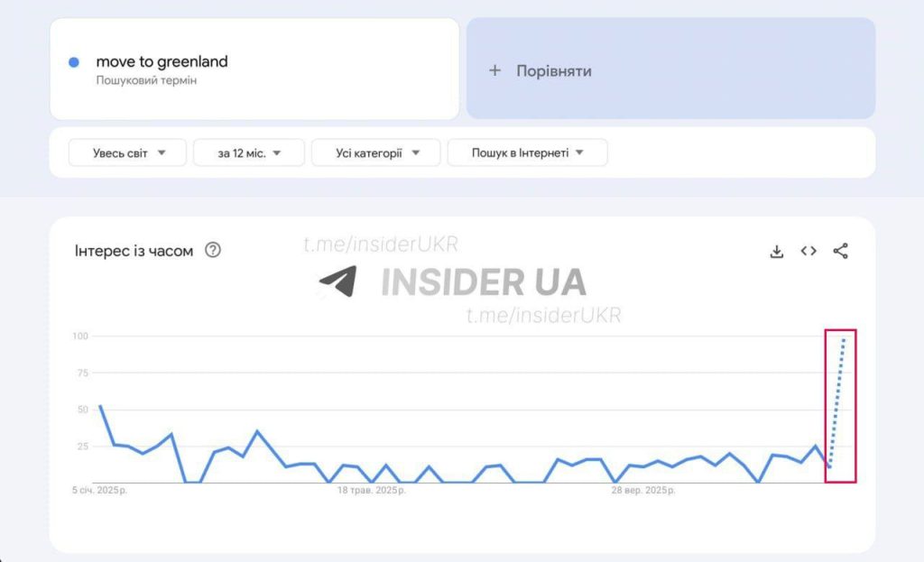Screen dimensions: 924x562
Task: Open the за 12 міс. time range dropdown
Action: (x=249, y=153)
